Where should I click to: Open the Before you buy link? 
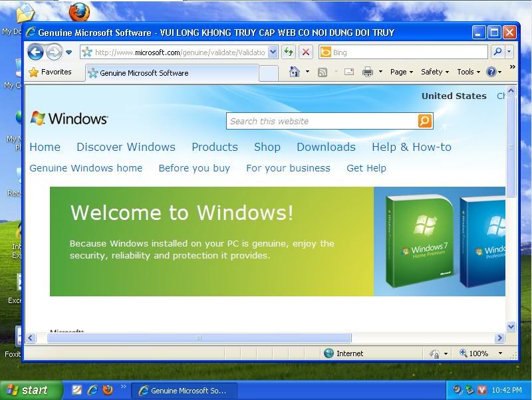[194, 168]
